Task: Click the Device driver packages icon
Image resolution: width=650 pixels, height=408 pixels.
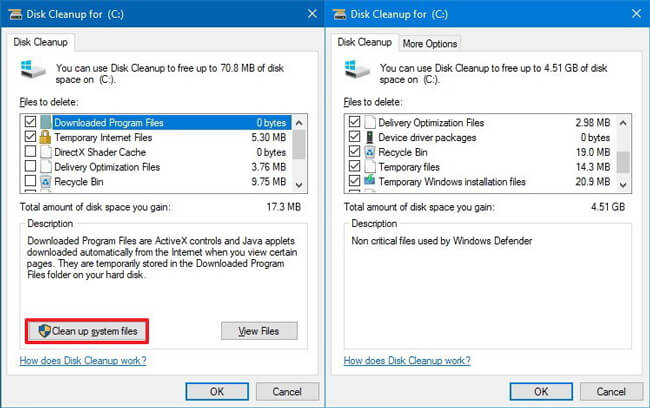Action: (369, 137)
